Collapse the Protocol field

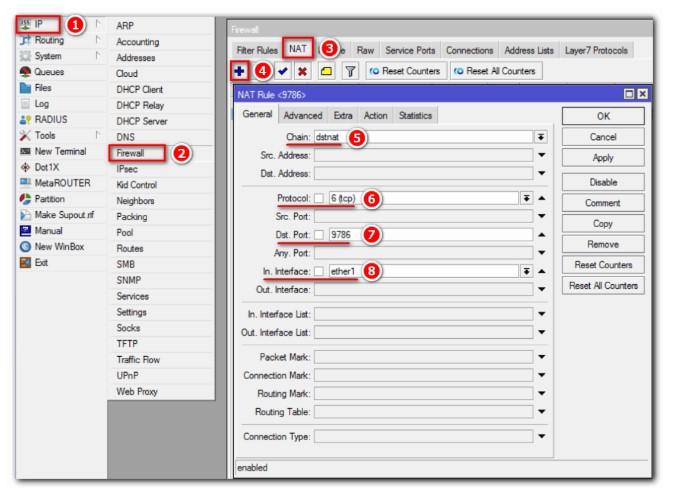pyautogui.click(x=542, y=198)
